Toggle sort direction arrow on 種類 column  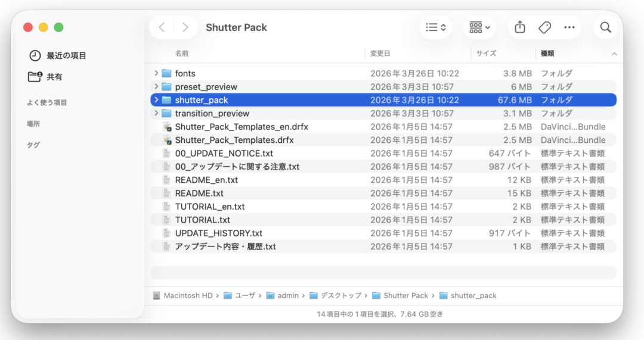614,54
